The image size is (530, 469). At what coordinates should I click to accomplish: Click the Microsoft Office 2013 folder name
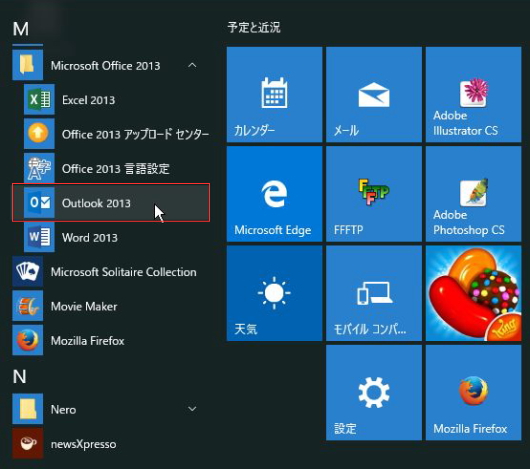105,66
